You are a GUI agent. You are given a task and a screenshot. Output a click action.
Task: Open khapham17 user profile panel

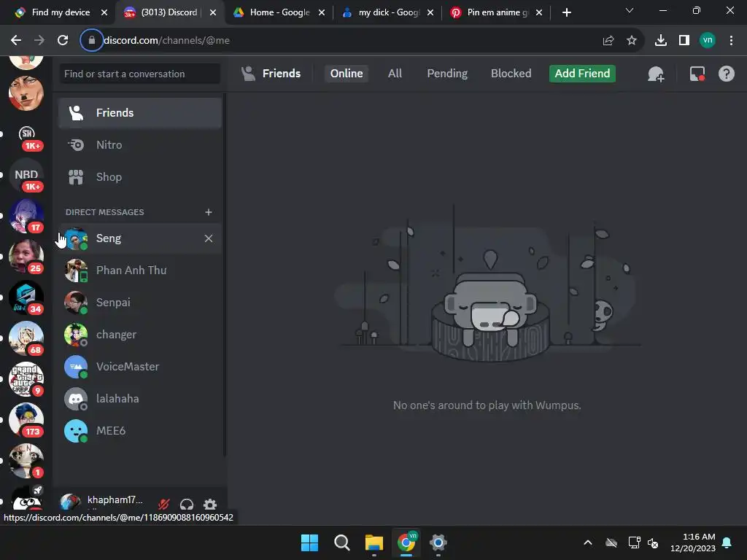tap(101, 502)
